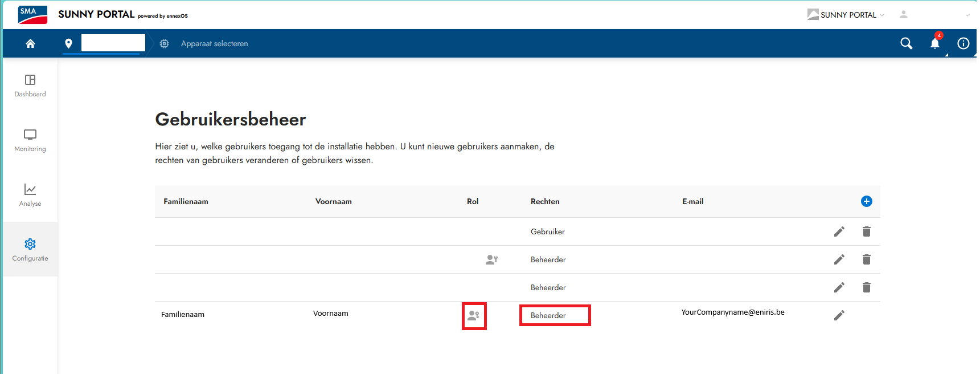
Task: Click the location pin plant selector icon
Action: pos(68,43)
